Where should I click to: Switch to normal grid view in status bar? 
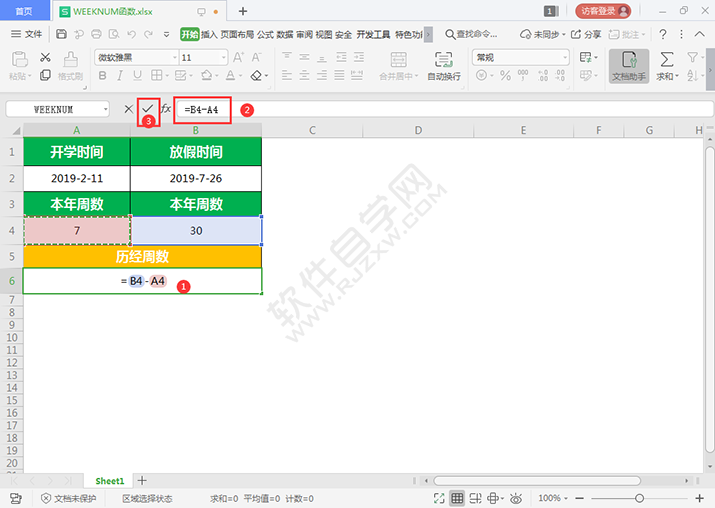tap(457, 498)
